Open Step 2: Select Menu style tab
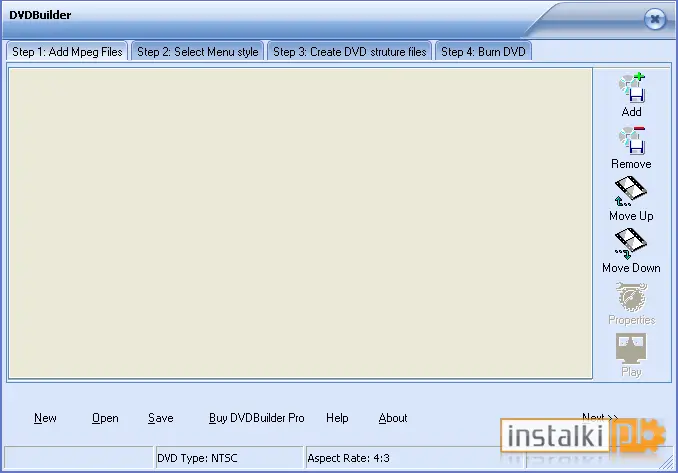This screenshot has width=678, height=473. (198, 52)
